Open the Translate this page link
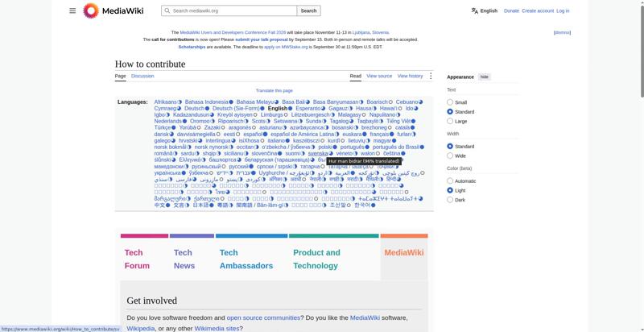644x332 pixels. (x=274, y=90)
